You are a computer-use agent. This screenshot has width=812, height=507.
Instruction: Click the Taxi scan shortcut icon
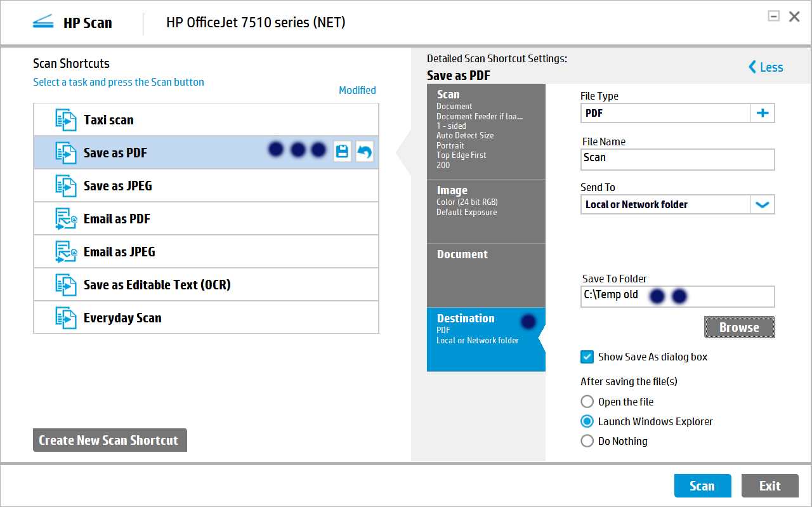pyautogui.click(x=66, y=120)
